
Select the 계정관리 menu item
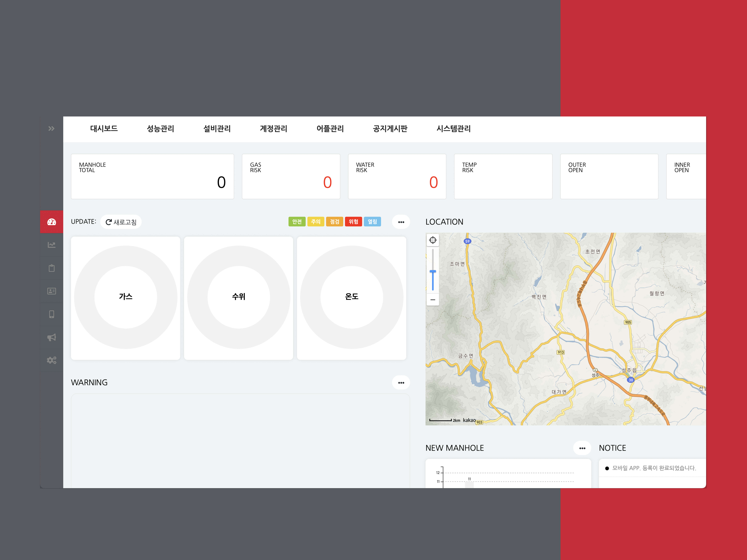(274, 129)
